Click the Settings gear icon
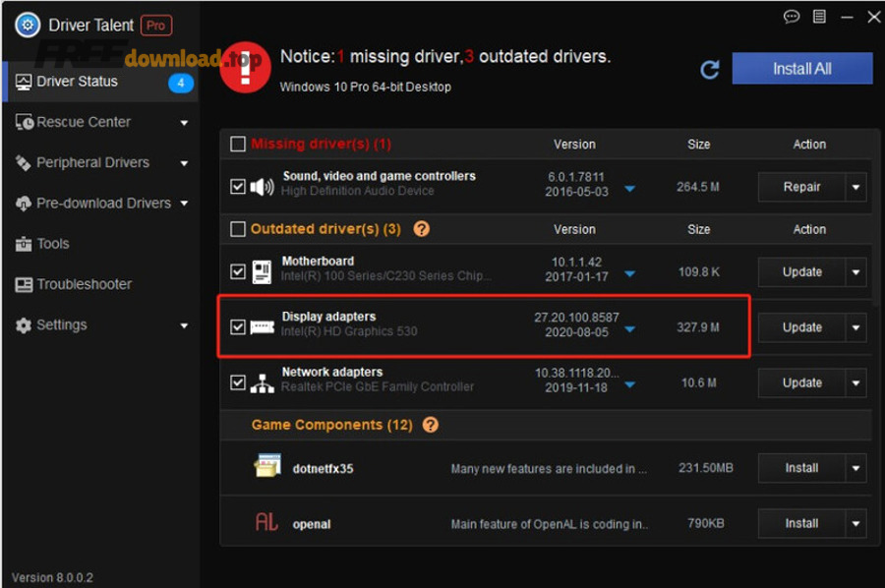Screen dimensions: 885x588 coord(24,325)
